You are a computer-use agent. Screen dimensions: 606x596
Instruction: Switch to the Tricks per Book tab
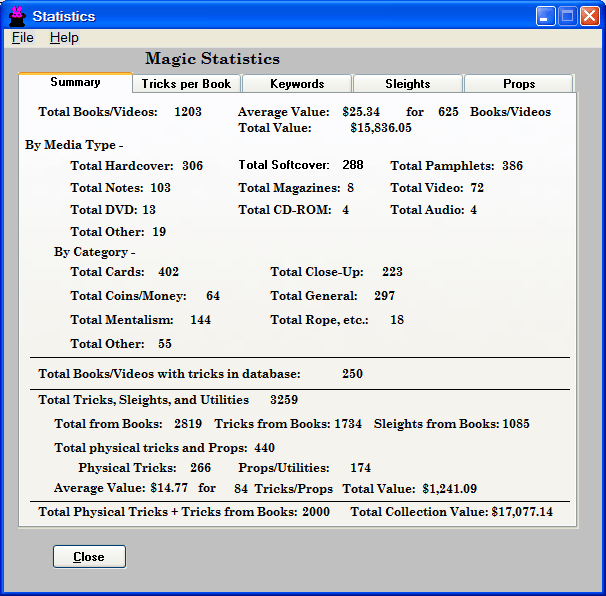click(186, 84)
